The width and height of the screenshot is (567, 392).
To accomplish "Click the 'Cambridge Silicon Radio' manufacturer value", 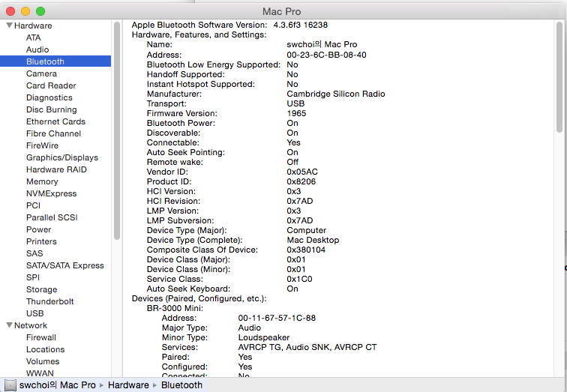I will [x=335, y=94].
